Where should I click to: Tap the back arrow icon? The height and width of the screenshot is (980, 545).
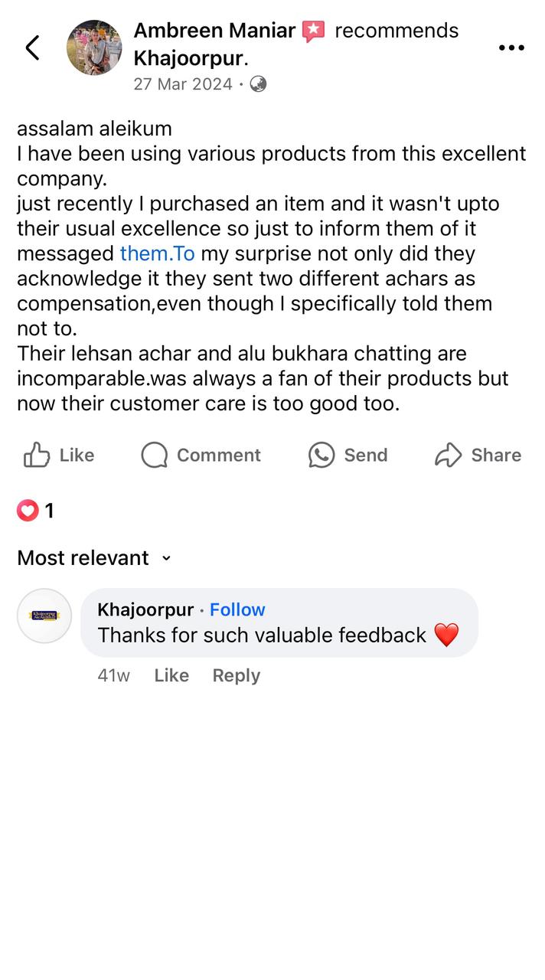click(x=32, y=47)
